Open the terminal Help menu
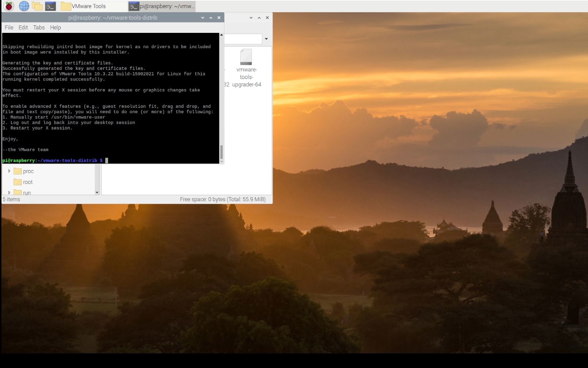The image size is (588, 368). [x=55, y=28]
